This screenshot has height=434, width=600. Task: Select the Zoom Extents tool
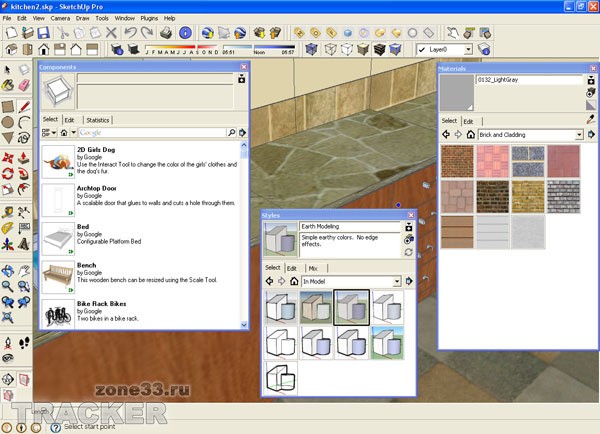(x=8, y=317)
